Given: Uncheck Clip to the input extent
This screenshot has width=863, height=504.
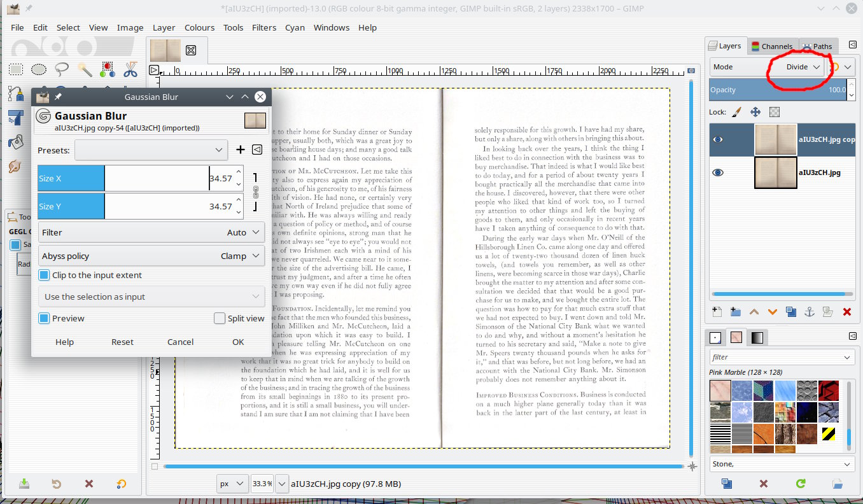Looking at the screenshot, I should coord(44,275).
